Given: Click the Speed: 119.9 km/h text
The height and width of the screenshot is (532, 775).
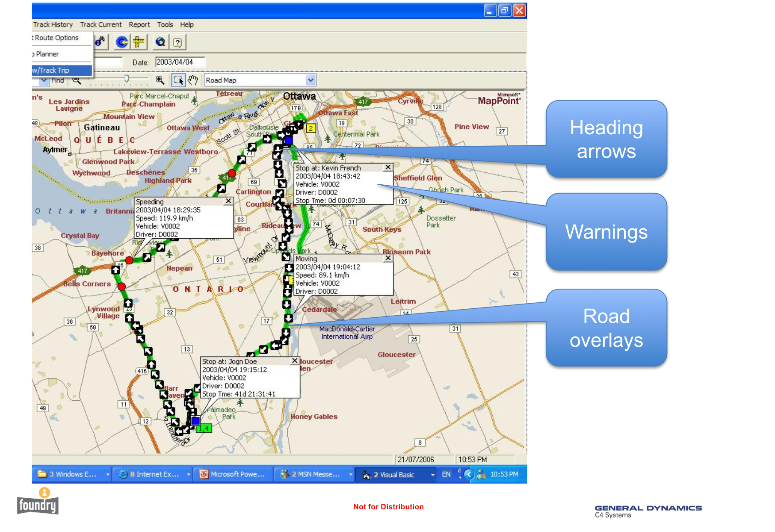Looking at the screenshot, I should click(x=164, y=218).
